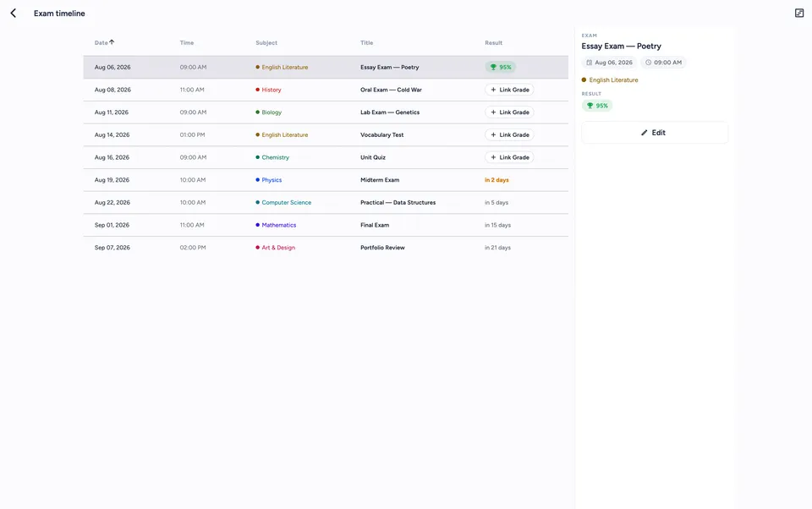Open the top-right list view icon
This screenshot has width=812, height=509.
799,13
